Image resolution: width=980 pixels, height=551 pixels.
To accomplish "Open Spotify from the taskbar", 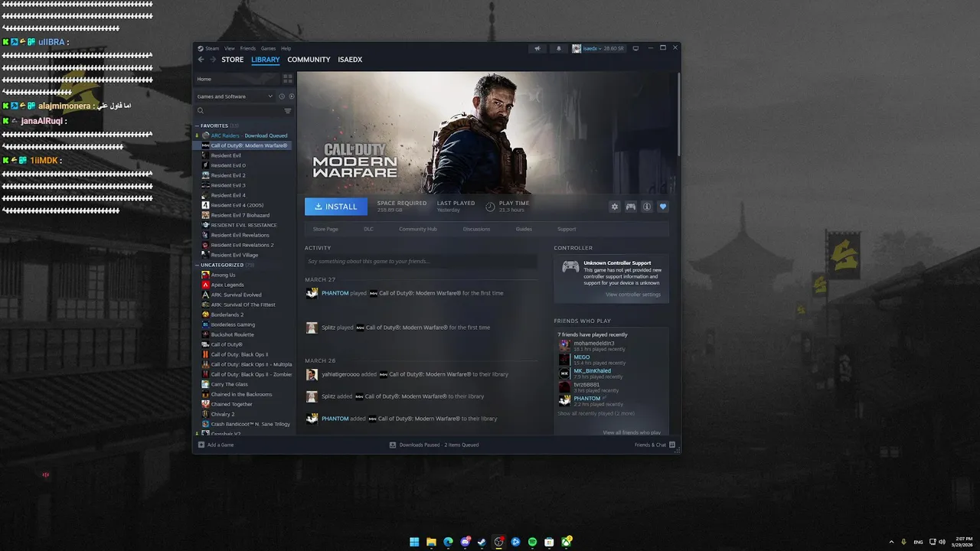I will point(532,542).
